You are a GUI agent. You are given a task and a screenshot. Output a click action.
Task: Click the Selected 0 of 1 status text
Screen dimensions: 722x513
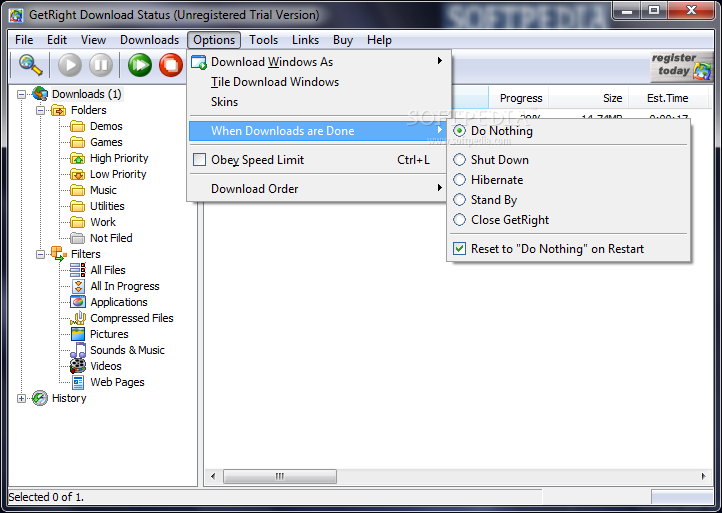tap(46, 497)
